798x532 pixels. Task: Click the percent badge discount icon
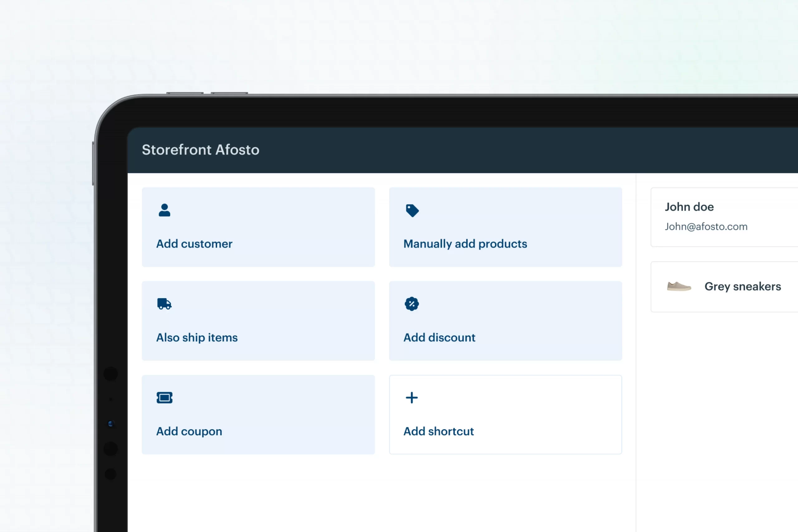click(x=412, y=304)
